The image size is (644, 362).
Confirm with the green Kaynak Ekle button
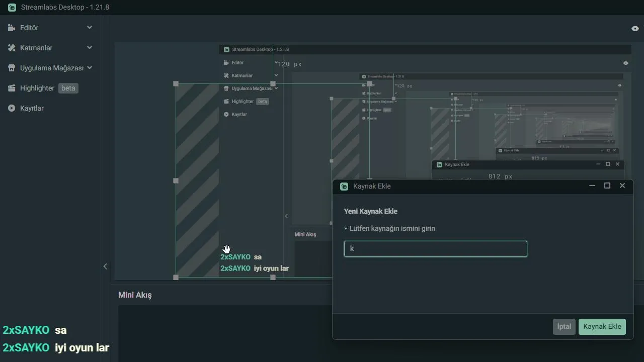pos(602,327)
